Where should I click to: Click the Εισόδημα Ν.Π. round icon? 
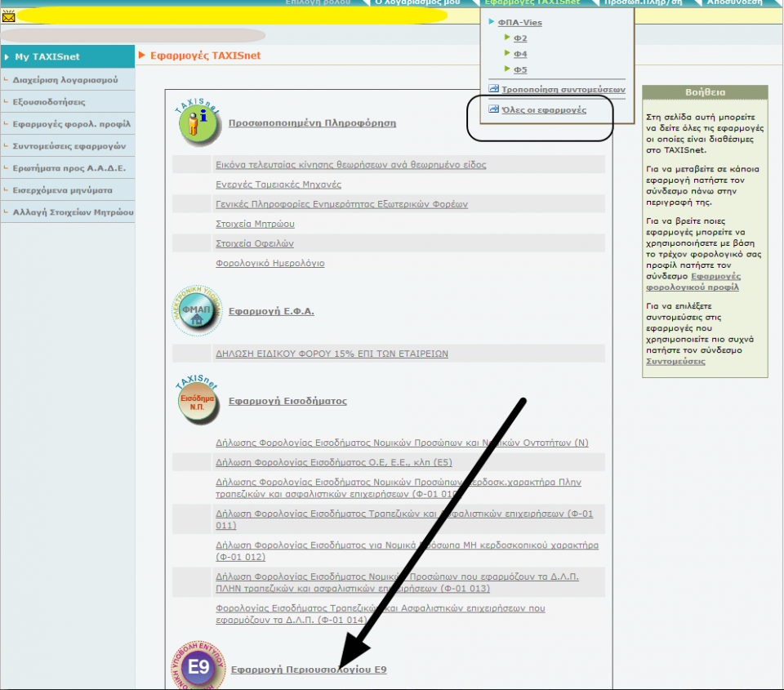tap(198, 400)
